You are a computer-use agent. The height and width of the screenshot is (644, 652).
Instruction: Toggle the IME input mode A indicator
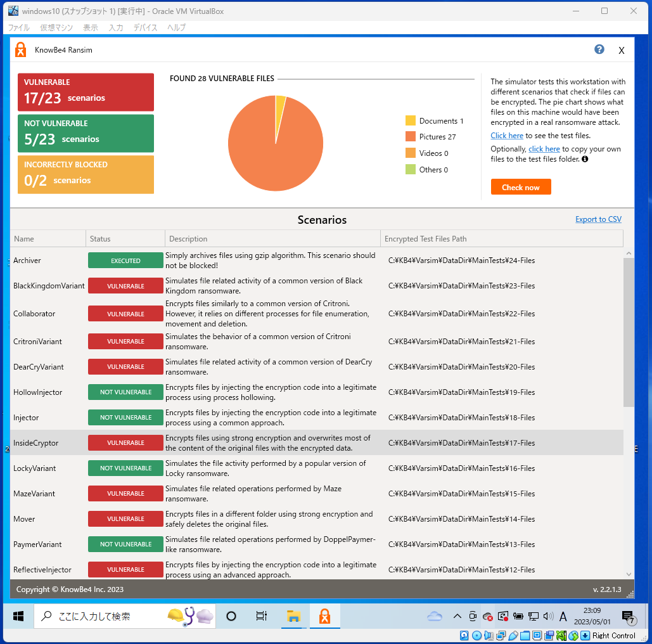click(x=563, y=616)
